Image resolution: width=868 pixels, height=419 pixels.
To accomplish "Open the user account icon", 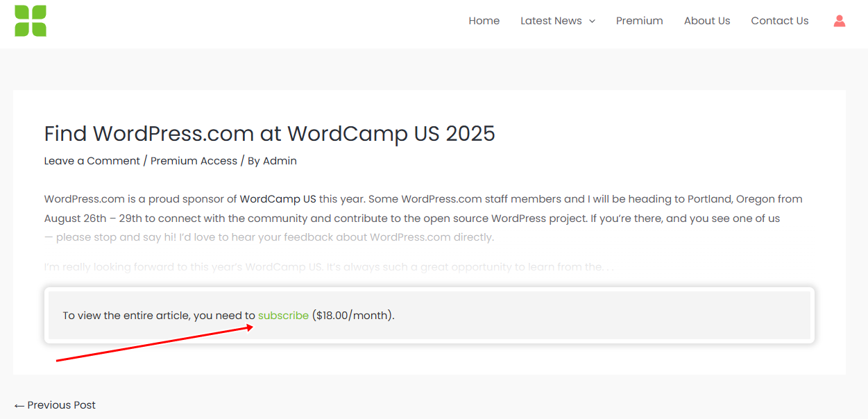I will pos(840,21).
